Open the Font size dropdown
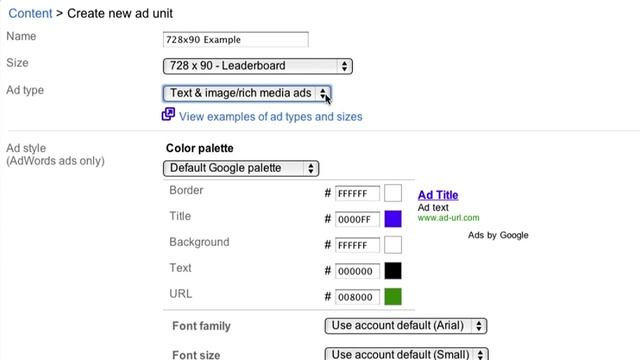The height and width of the screenshot is (360, 640). (407, 353)
